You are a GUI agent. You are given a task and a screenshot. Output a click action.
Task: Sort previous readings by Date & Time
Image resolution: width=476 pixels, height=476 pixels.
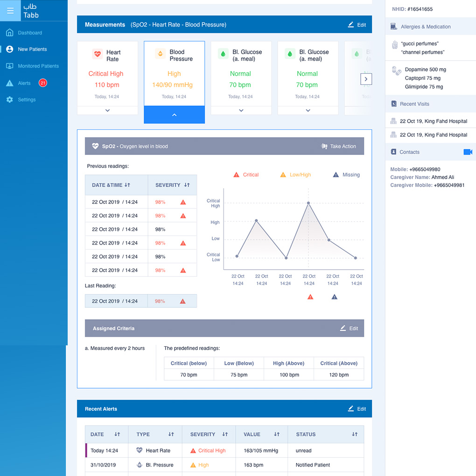(127, 185)
